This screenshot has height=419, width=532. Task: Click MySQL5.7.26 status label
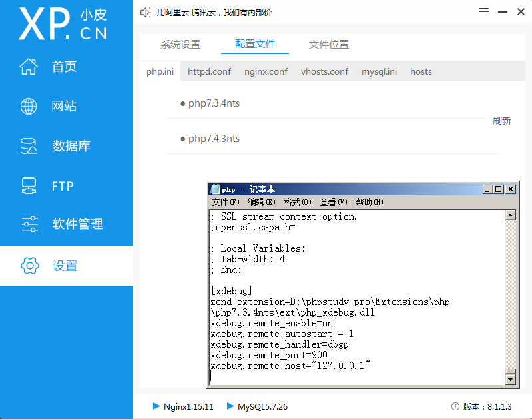coord(262,406)
